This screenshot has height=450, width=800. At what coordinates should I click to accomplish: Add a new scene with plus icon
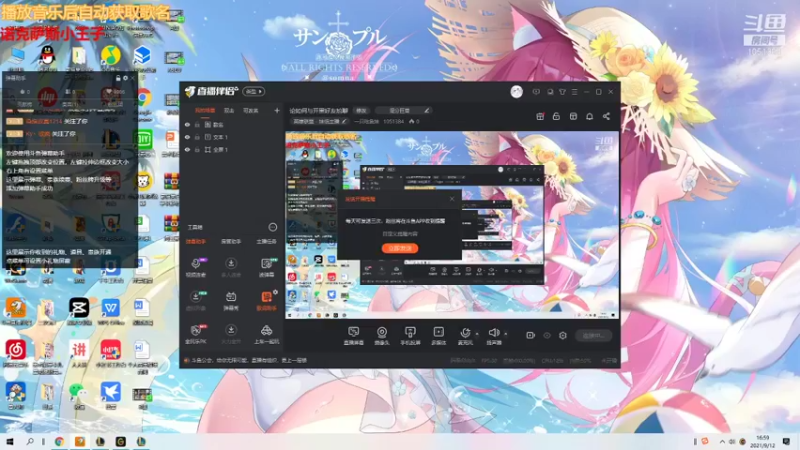tap(277, 110)
